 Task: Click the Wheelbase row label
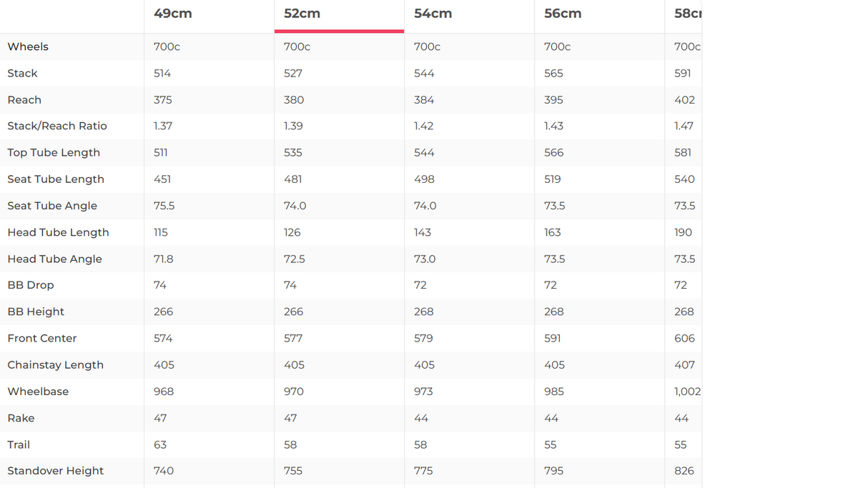[38, 392]
